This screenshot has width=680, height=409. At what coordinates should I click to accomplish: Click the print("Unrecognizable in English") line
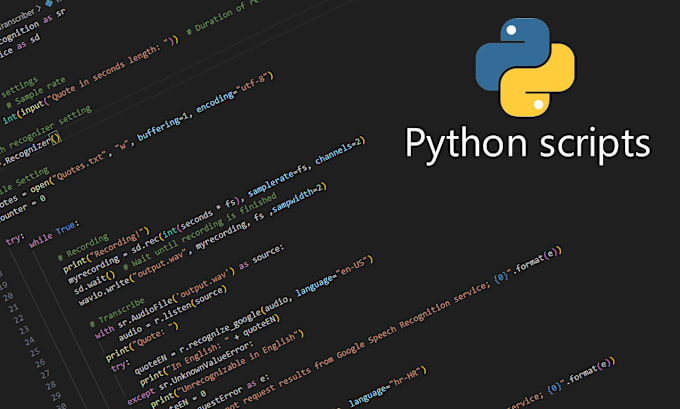(228, 370)
